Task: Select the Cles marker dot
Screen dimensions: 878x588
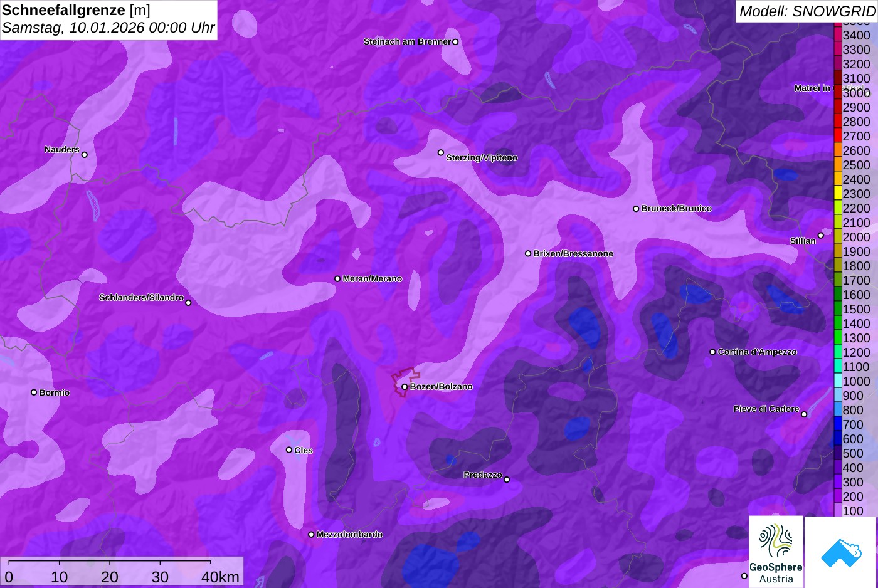Action: coord(289,450)
